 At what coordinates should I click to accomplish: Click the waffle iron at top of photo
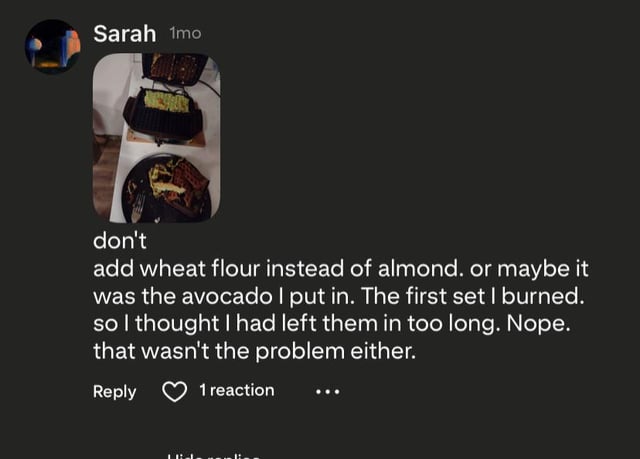click(x=172, y=66)
